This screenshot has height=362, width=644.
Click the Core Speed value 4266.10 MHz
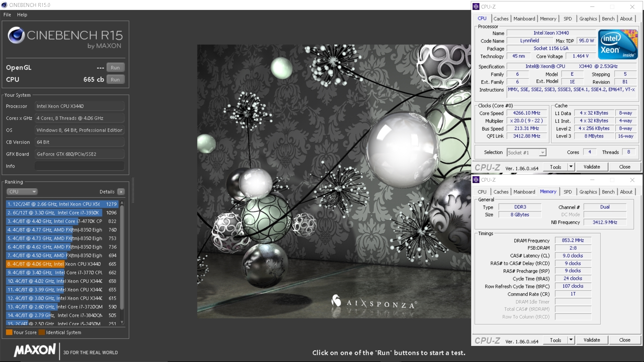[x=527, y=113]
